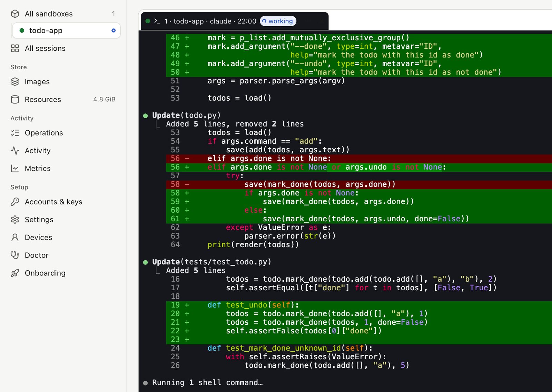Click the All sessions grid icon

click(x=15, y=48)
